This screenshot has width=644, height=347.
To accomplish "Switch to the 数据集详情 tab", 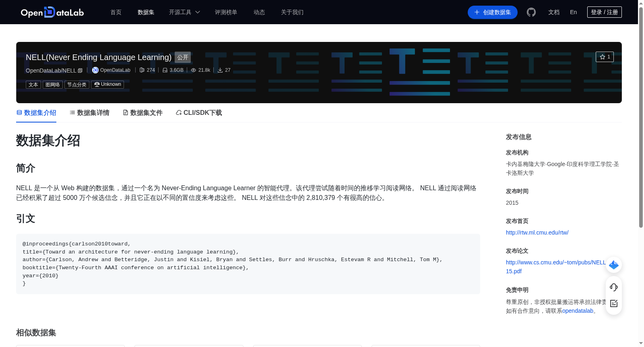I will click(x=89, y=113).
